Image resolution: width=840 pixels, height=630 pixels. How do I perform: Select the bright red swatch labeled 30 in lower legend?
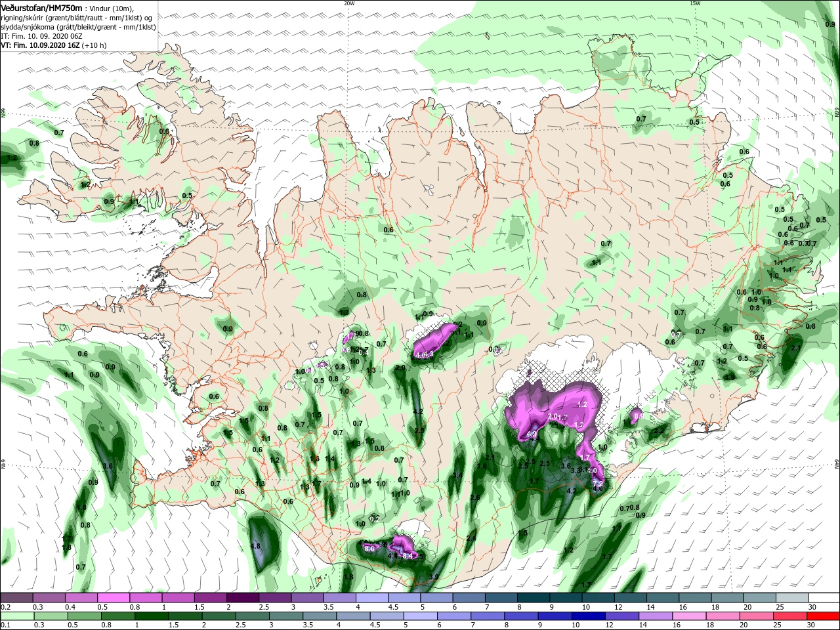pyautogui.click(x=822, y=616)
